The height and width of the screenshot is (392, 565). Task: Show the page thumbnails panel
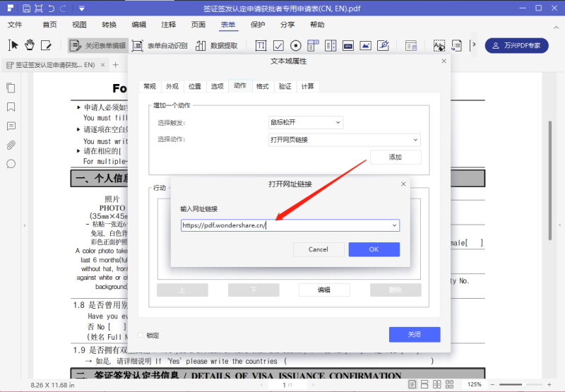(11, 88)
